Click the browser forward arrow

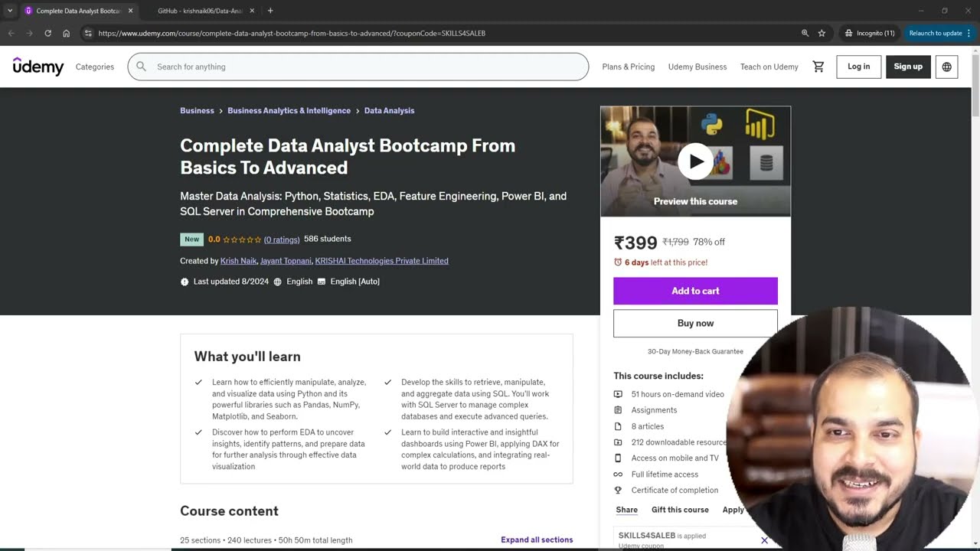29,33
